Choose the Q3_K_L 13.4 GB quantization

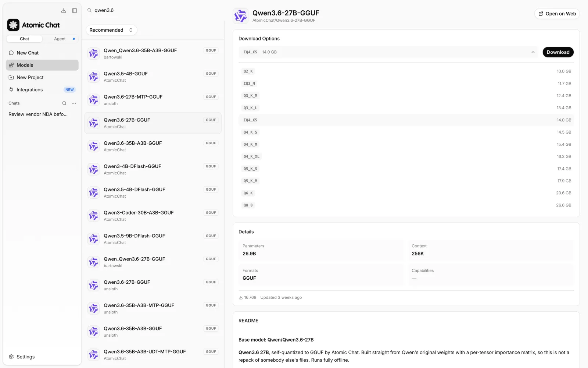point(406,108)
